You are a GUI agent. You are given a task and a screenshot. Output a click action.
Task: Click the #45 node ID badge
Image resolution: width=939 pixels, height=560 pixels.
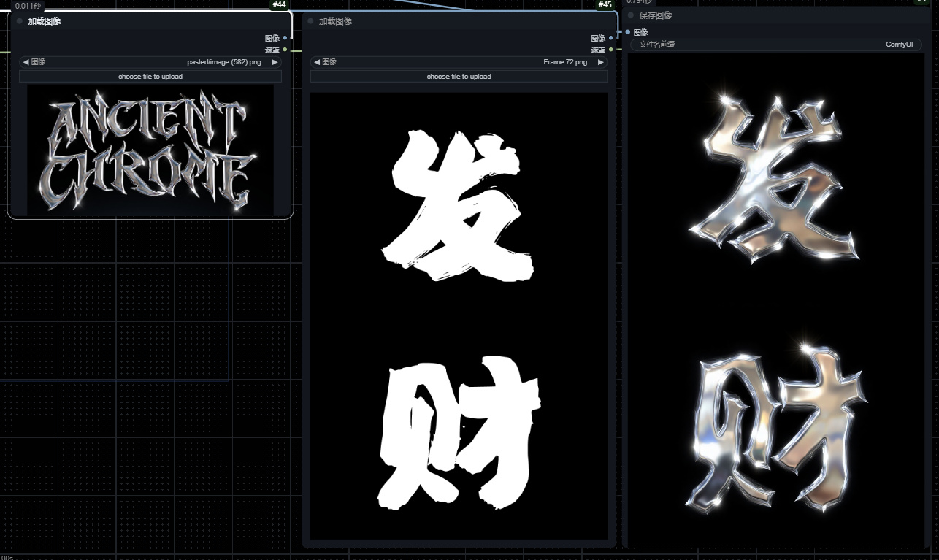(x=605, y=5)
